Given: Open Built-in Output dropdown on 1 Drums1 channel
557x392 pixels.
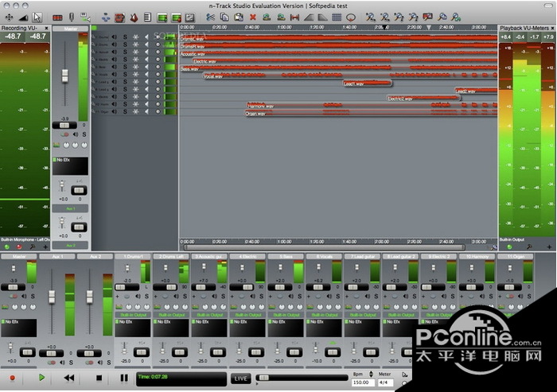Looking at the screenshot, I should click(x=133, y=315).
